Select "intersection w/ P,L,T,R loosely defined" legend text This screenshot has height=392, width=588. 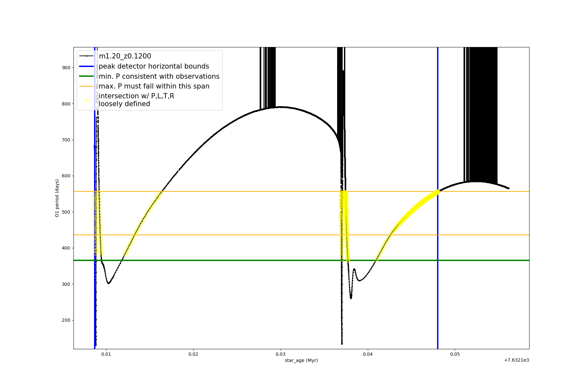(137, 100)
